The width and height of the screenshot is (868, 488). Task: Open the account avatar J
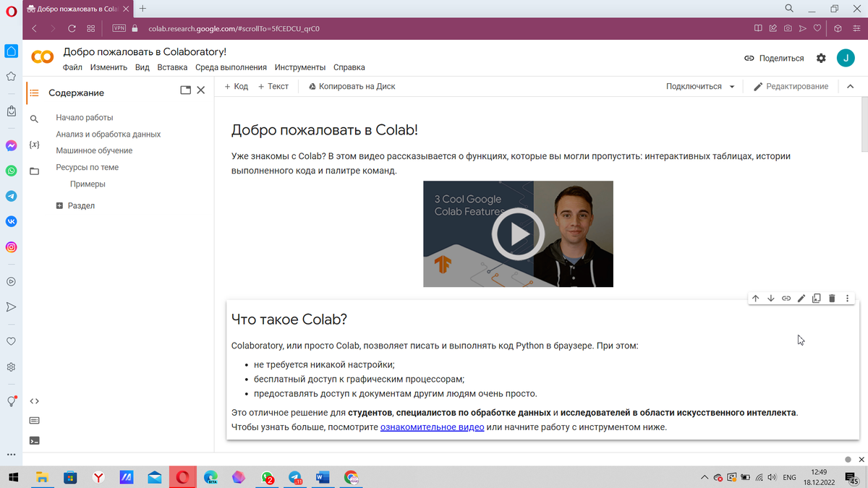(846, 58)
